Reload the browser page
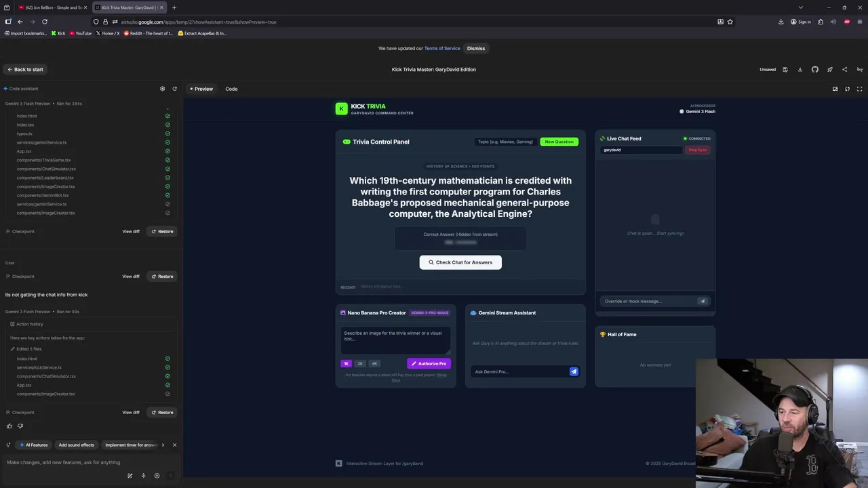This screenshot has width=868, height=488. tap(45, 22)
